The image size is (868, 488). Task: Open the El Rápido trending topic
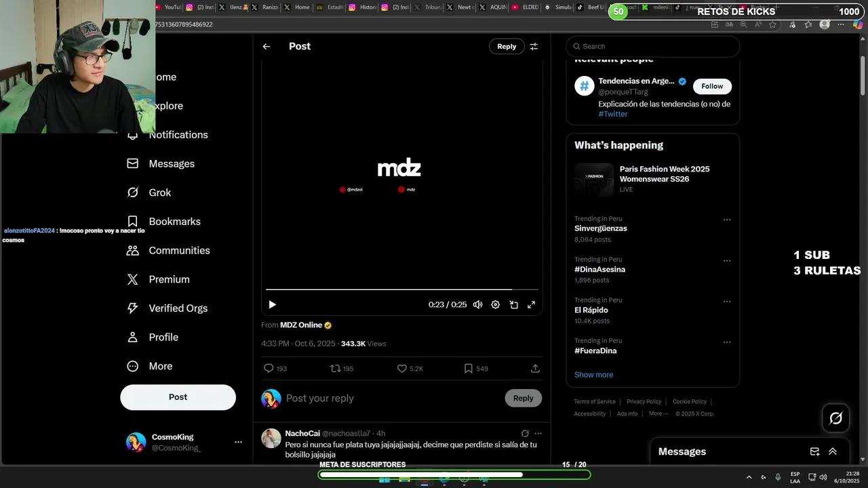tap(591, 310)
